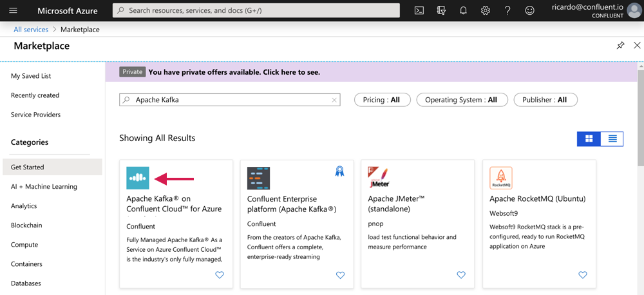Click the All services breadcrumb
This screenshot has height=295, width=644.
point(31,30)
